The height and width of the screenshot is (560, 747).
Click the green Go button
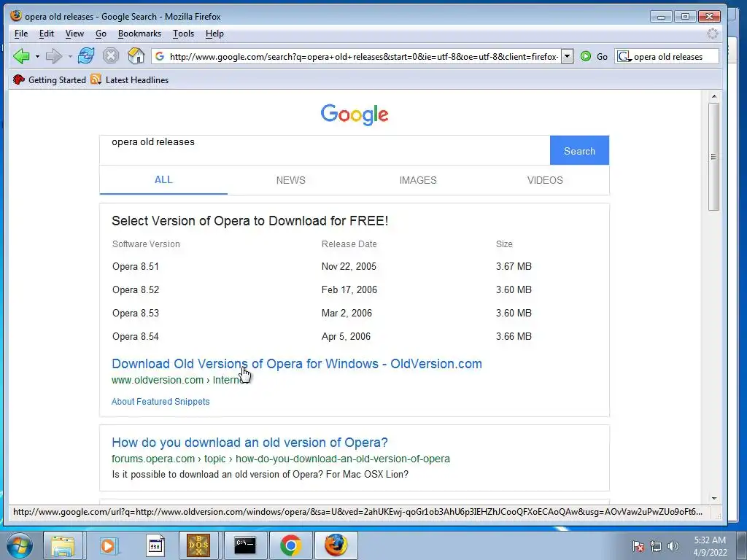(594, 57)
